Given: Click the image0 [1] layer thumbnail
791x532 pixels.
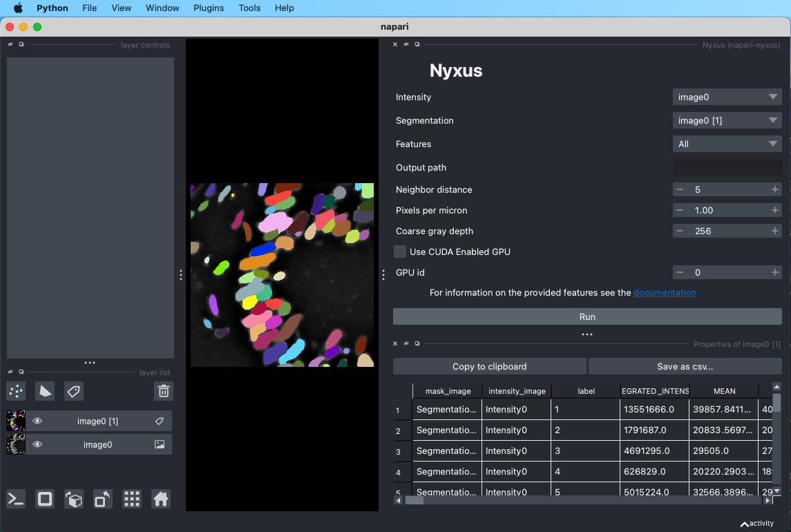Looking at the screenshot, I should (x=16, y=421).
